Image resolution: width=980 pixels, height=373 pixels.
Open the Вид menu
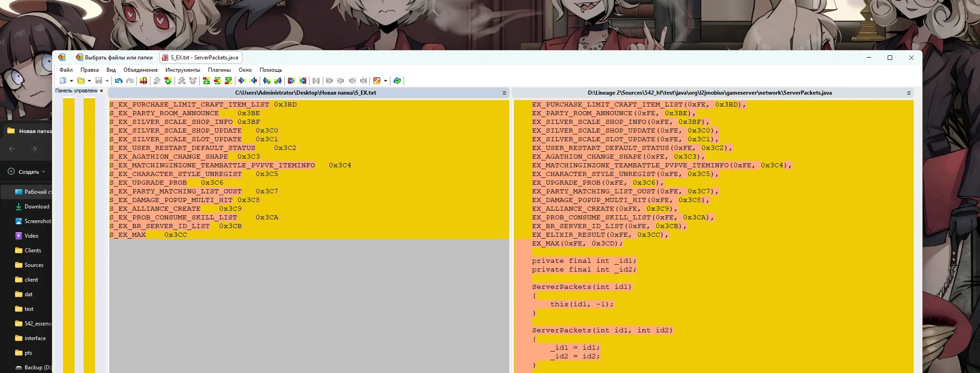pyautogui.click(x=111, y=70)
